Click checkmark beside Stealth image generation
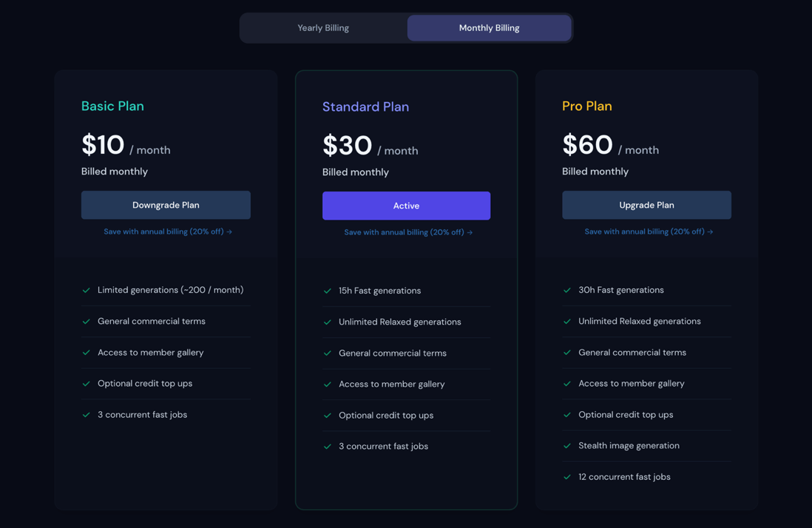The height and width of the screenshot is (528, 812). coord(567,446)
